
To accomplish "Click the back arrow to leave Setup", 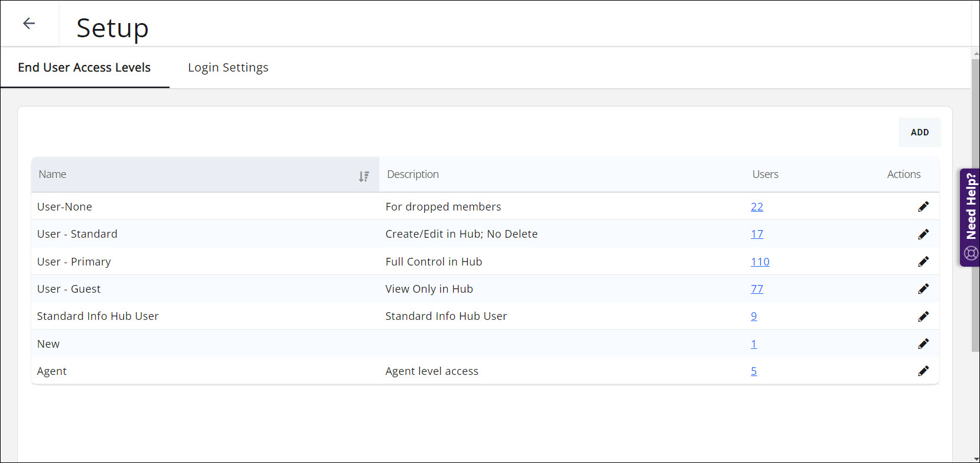I will 29,23.
